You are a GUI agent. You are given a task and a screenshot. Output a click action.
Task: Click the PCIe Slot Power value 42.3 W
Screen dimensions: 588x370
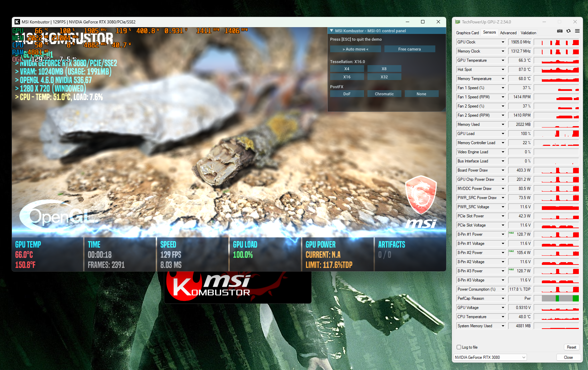pyautogui.click(x=520, y=216)
